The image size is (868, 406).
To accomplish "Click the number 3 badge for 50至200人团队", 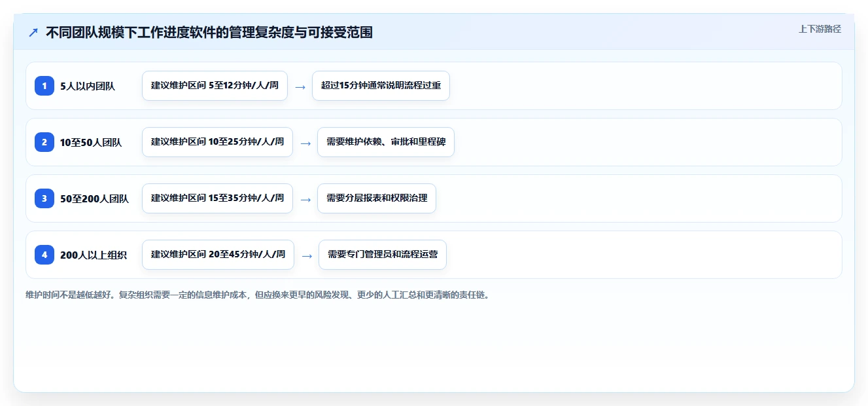I will [44, 198].
